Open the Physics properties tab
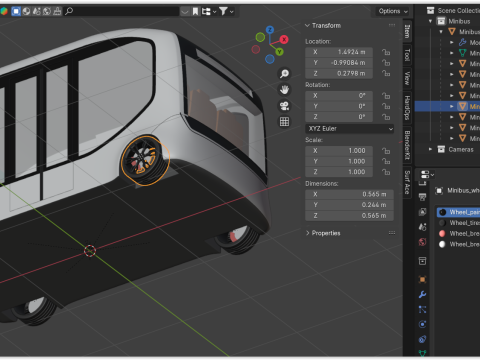 [x=422, y=324]
